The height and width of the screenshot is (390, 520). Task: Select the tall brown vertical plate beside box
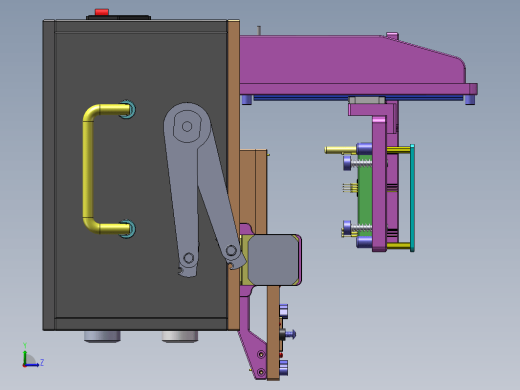[233, 175]
